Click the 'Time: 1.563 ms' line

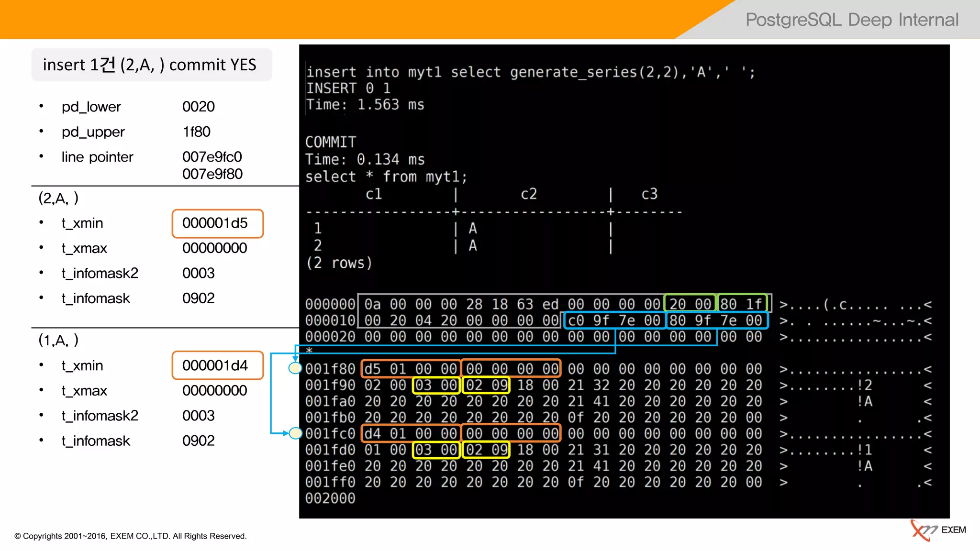(365, 105)
